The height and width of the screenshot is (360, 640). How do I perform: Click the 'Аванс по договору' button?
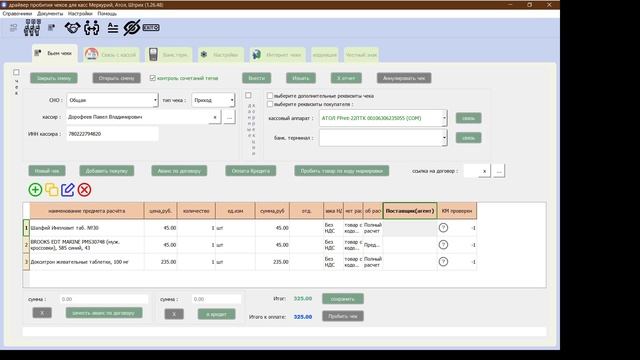pyautogui.click(x=179, y=171)
